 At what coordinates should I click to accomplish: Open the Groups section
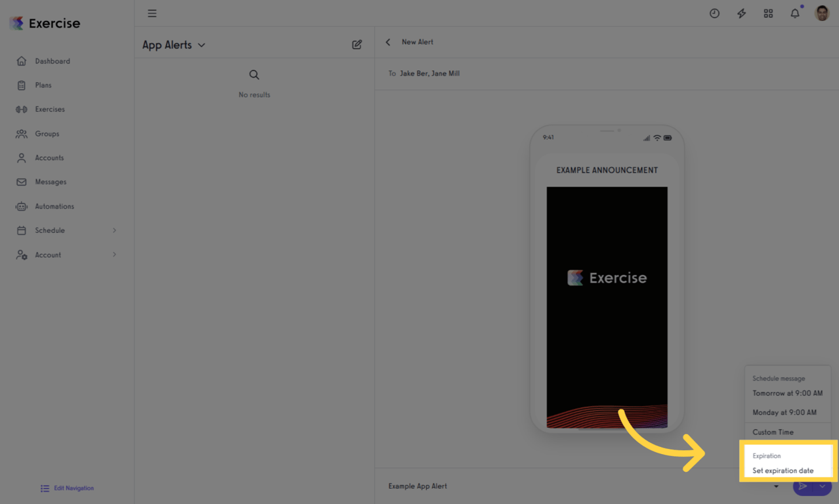(x=47, y=134)
